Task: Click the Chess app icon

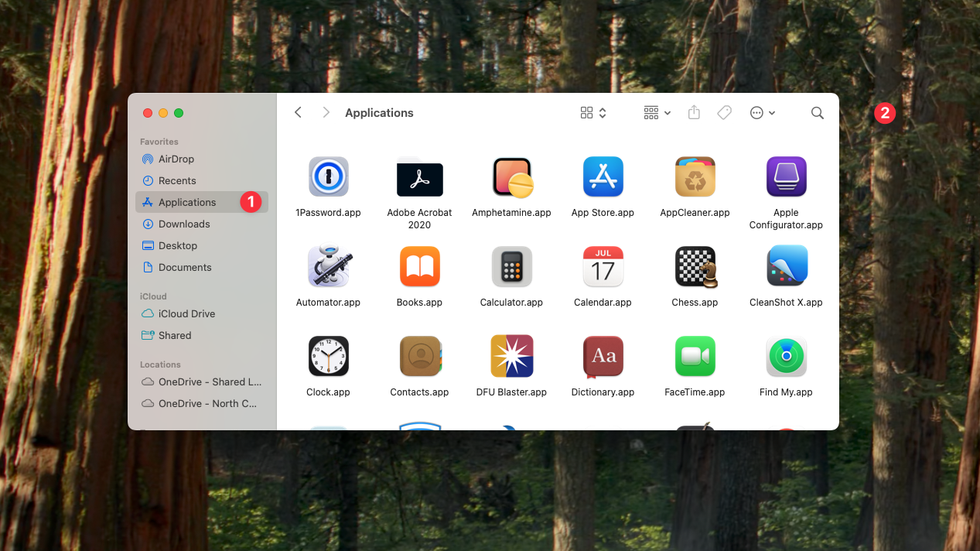Action: click(695, 267)
